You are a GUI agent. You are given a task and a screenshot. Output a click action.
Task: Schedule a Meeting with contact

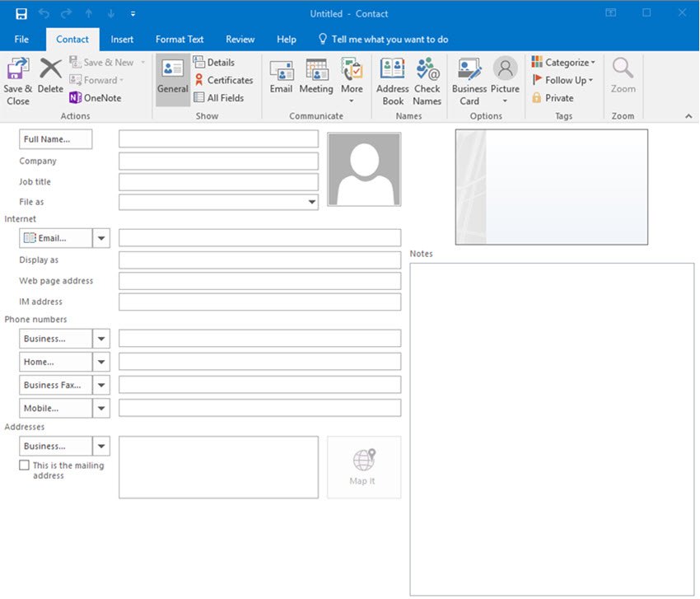[316, 76]
